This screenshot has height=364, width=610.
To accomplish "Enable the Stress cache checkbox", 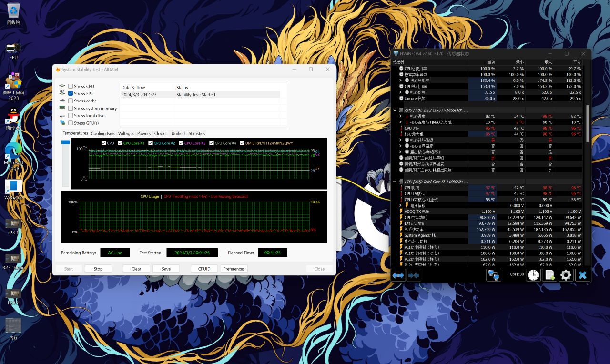I will (71, 101).
